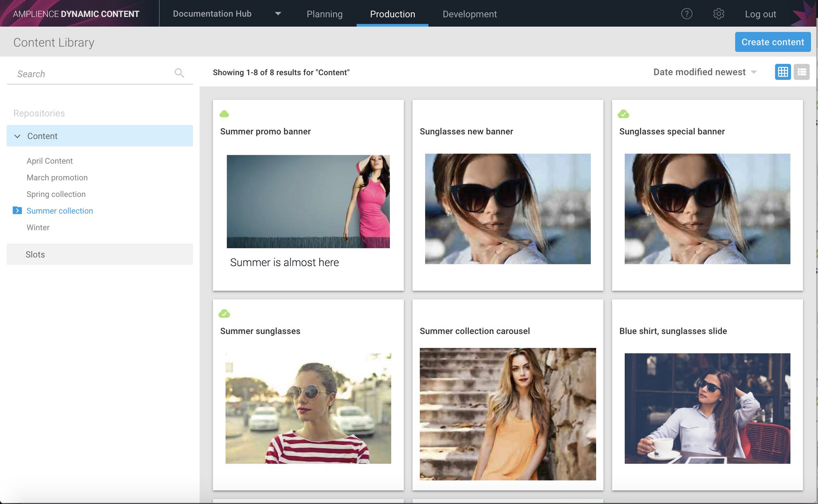Go to the Planning tab
Image resolution: width=818 pixels, height=504 pixels.
[325, 14]
